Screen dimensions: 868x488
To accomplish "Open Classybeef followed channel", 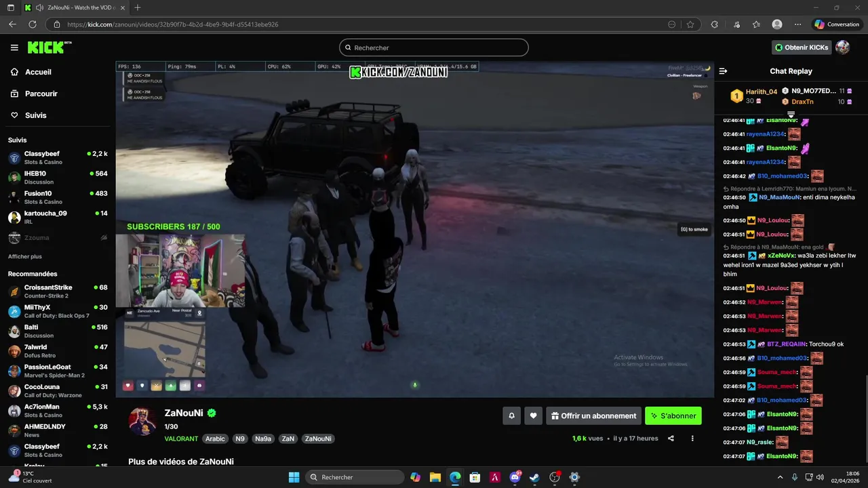I will click(x=58, y=158).
